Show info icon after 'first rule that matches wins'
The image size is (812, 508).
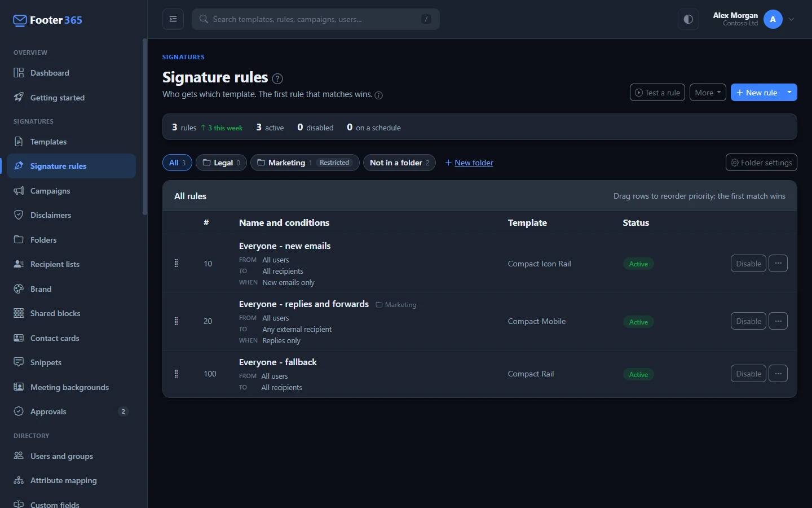(x=379, y=95)
